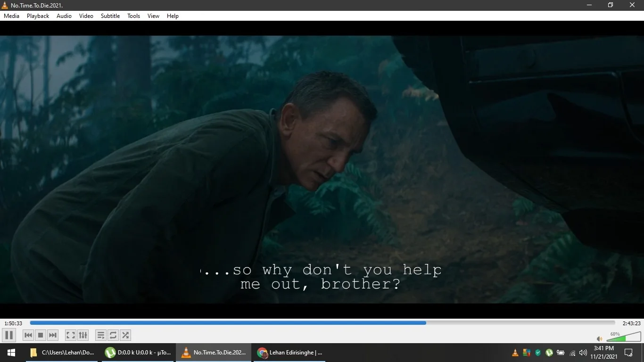Toggle random shuffle playback
The width and height of the screenshot is (644, 362).
[x=125, y=335]
